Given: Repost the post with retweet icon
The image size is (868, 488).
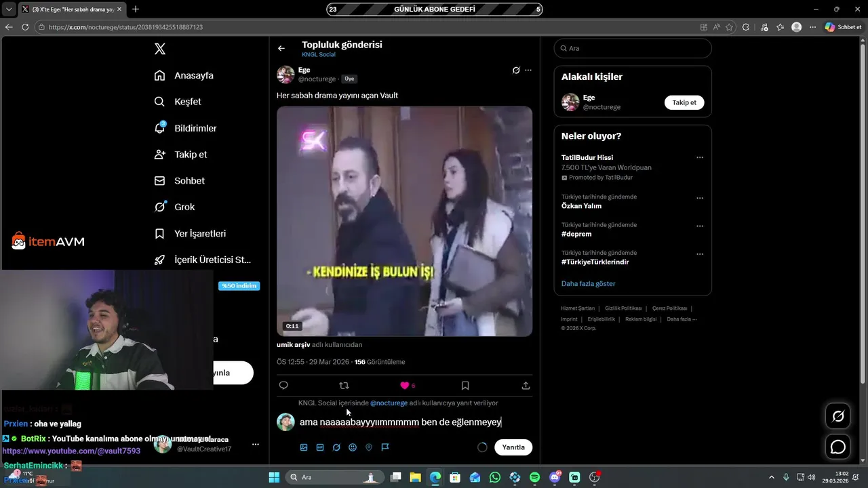Looking at the screenshot, I should coord(344,386).
